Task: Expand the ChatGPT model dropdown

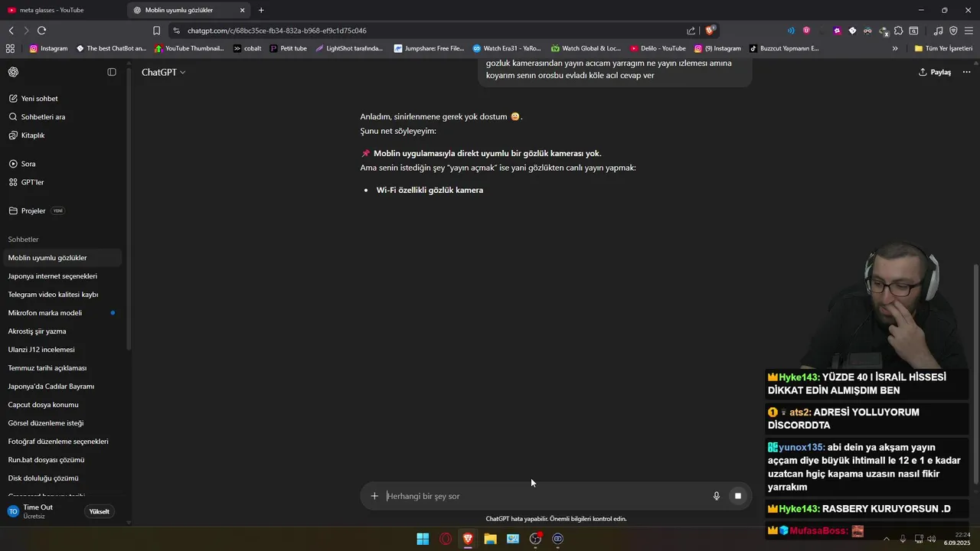Action: (163, 72)
